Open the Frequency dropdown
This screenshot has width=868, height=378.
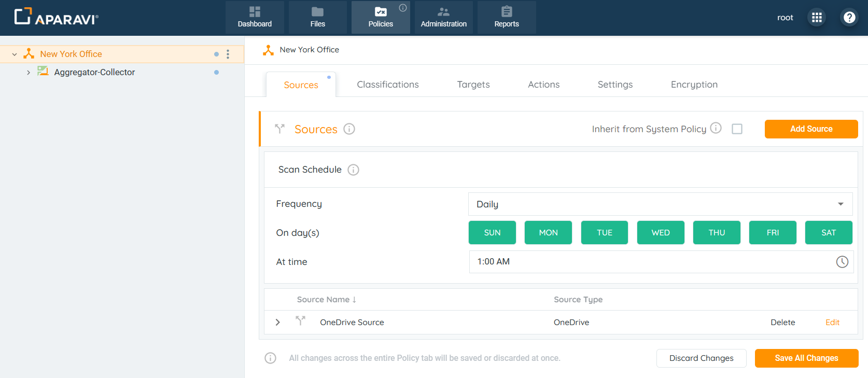[660, 204]
